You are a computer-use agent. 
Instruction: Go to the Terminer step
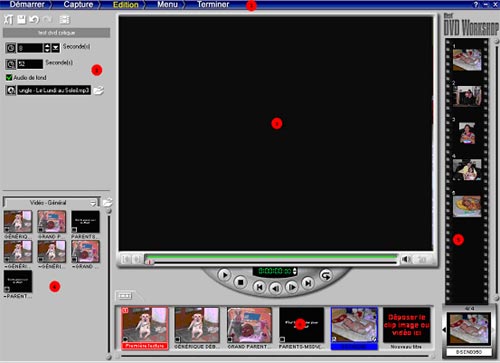coord(213,5)
